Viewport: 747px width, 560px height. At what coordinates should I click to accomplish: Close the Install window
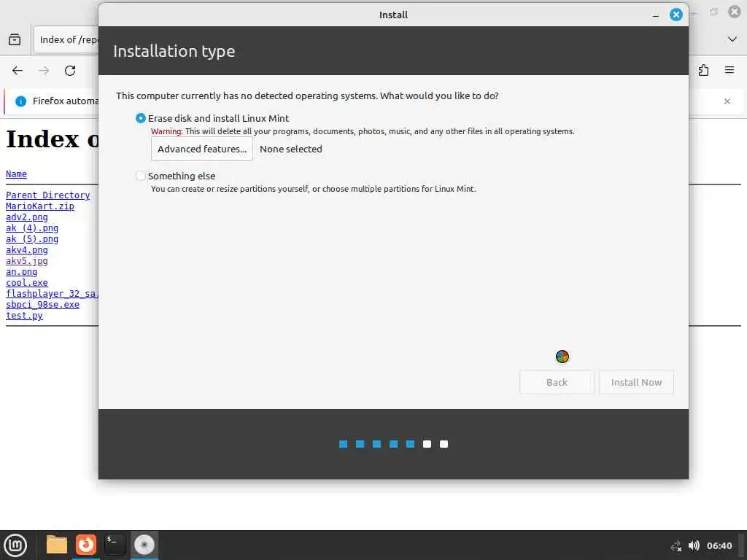pos(676,15)
